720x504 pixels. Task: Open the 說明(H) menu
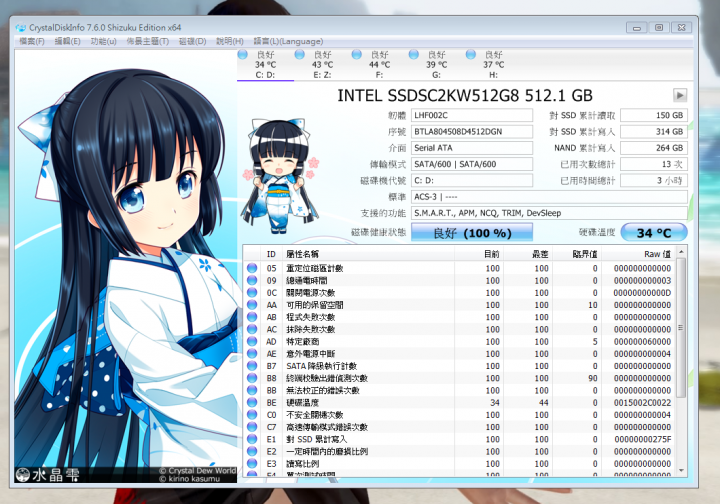[230, 41]
